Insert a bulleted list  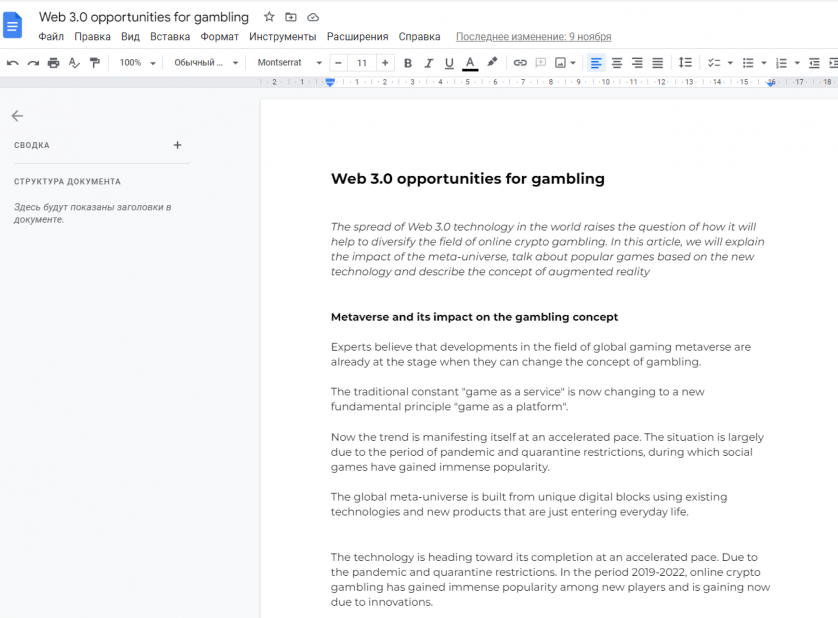click(x=748, y=63)
